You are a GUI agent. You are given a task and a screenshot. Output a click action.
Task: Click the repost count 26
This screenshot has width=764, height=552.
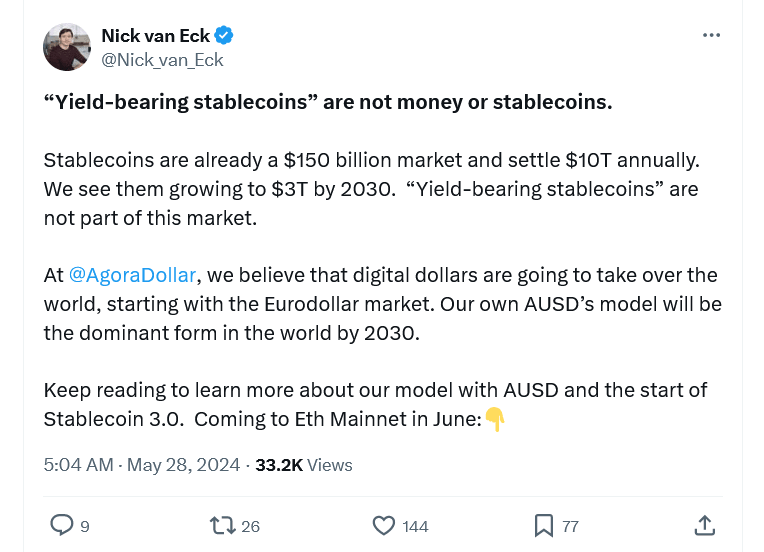coord(250,526)
